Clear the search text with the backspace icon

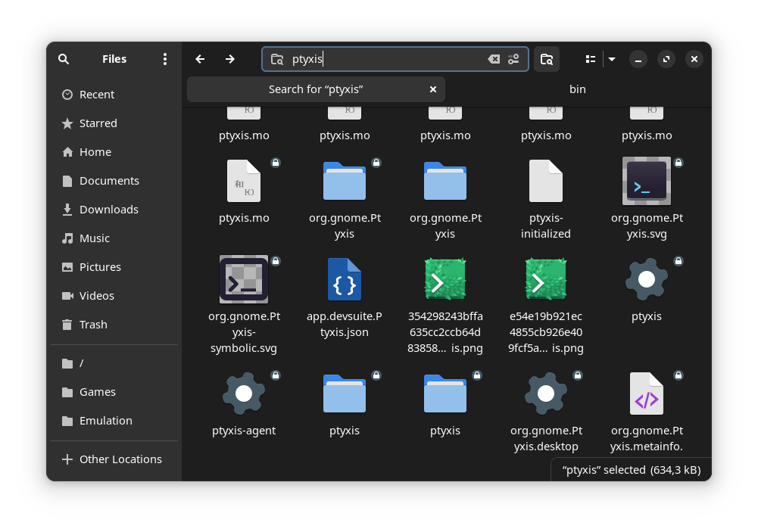pyautogui.click(x=494, y=59)
